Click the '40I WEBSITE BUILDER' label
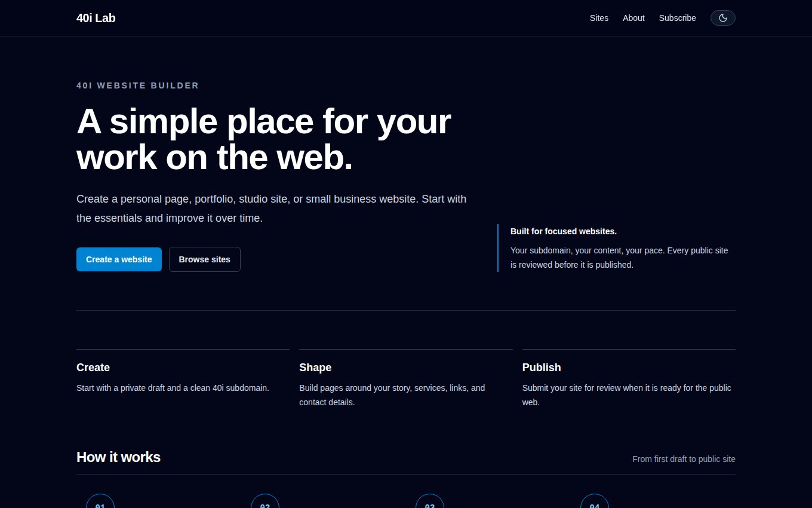 [x=138, y=85]
